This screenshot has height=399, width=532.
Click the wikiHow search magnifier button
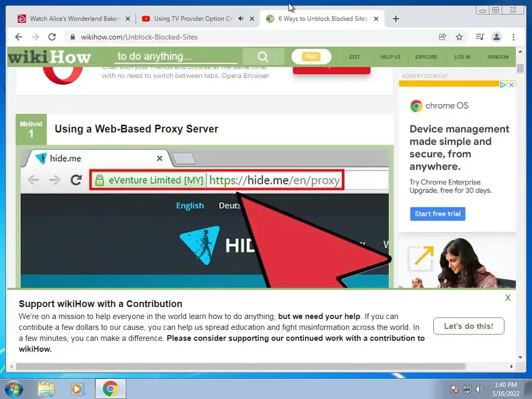tap(263, 57)
